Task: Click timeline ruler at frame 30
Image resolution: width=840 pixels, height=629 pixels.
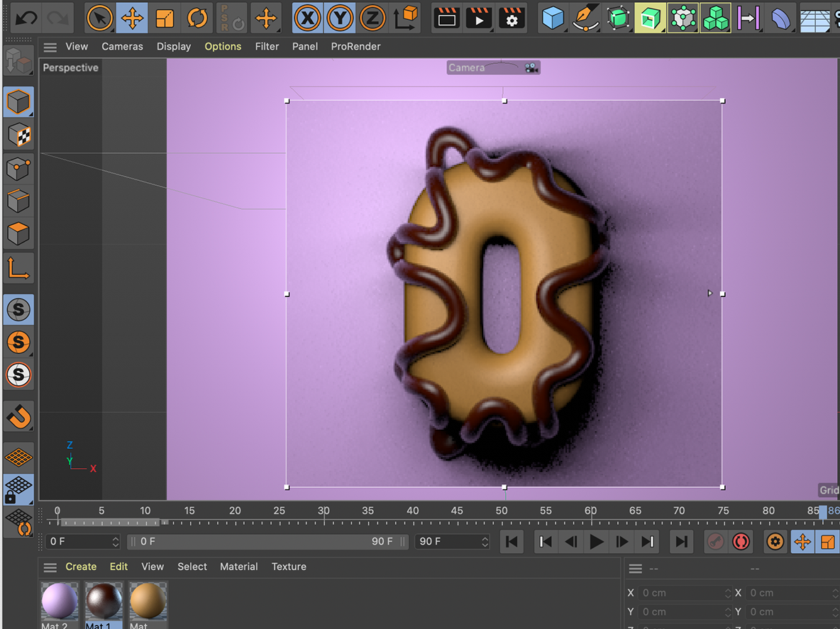Action: coord(324,513)
